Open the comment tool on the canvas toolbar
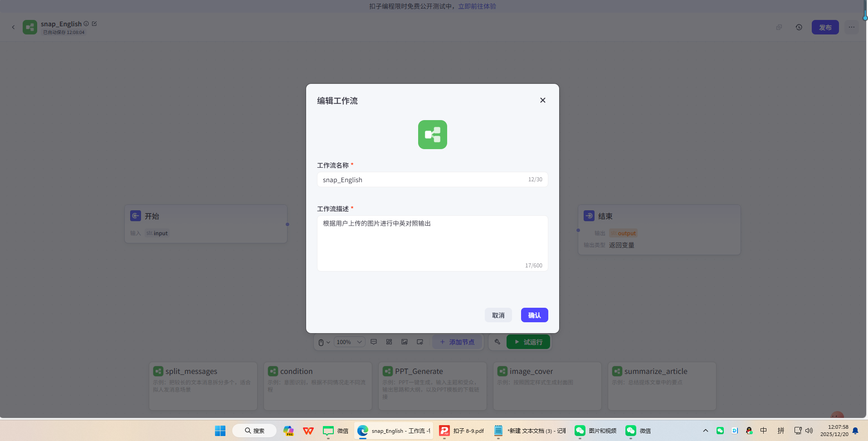Viewport: 868px width, 441px height. click(x=374, y=342)
